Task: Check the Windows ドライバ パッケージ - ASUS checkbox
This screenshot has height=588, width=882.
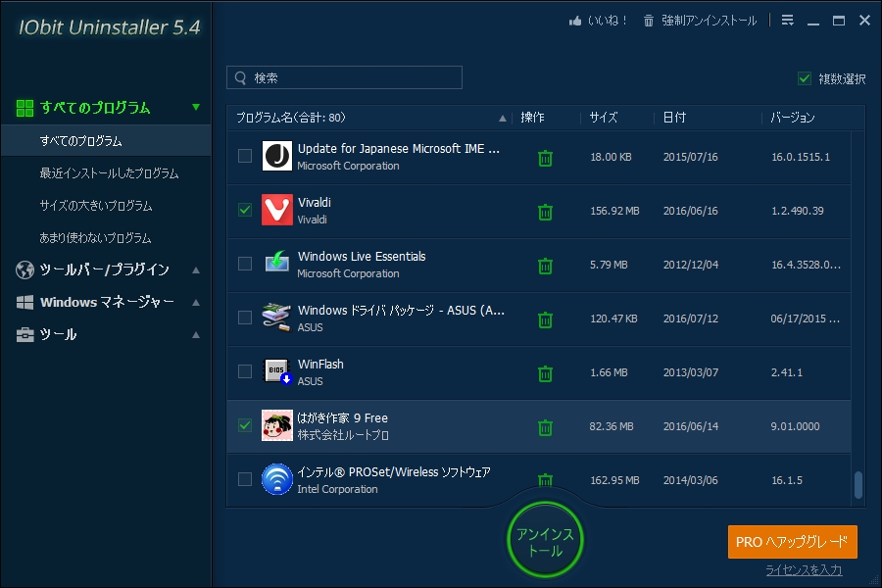Action: coord(245,318)
